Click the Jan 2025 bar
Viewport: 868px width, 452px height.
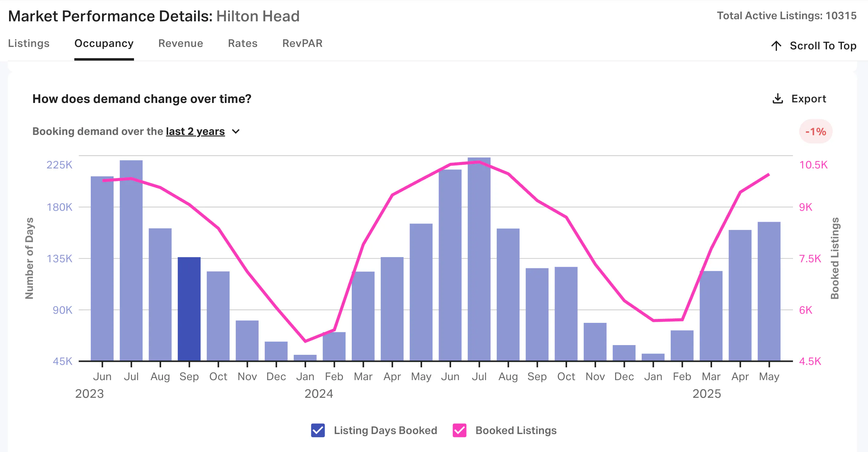[x=653, y=357]
